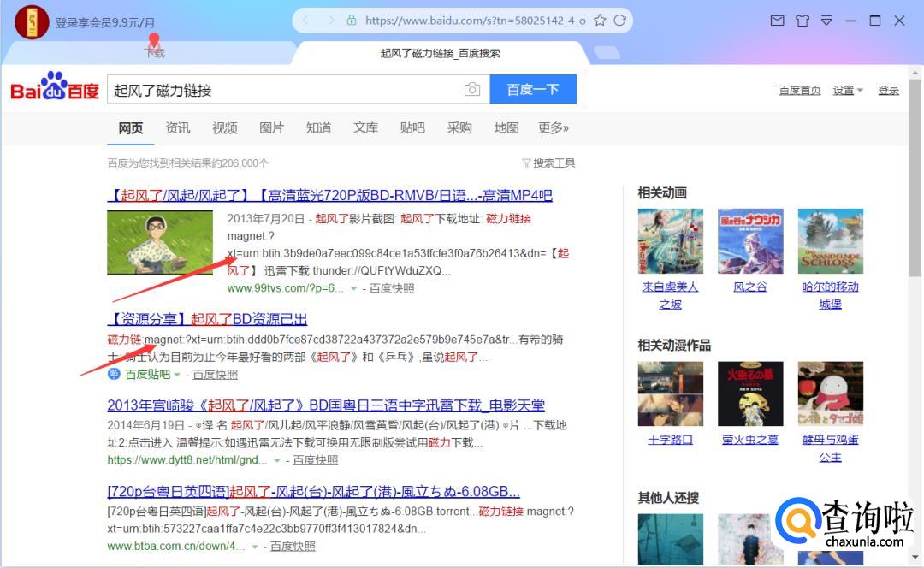Image resolution: width=924 pixels, height=568 pixels.
Task: Open 百度快照 for btba.com.cn result
Action: 293,547
